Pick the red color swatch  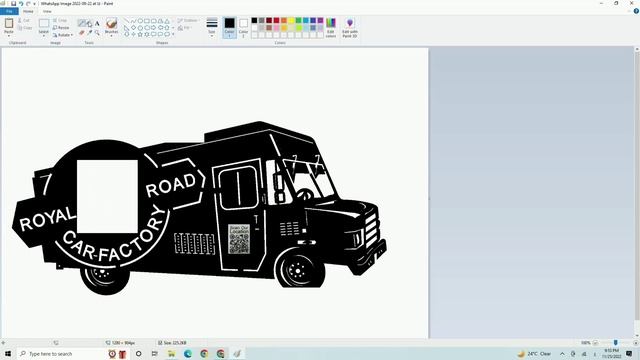click(276, 20)
